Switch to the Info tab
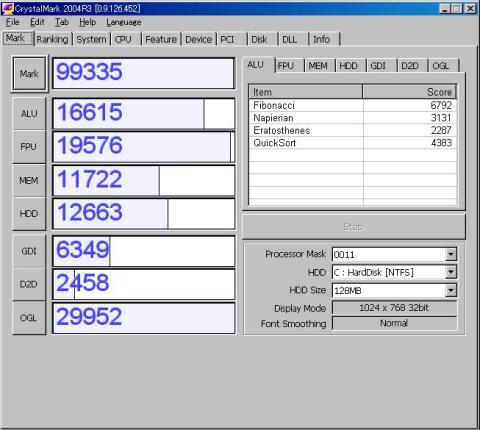The width and height of the screenshot is (480, 430). [324, 39]
